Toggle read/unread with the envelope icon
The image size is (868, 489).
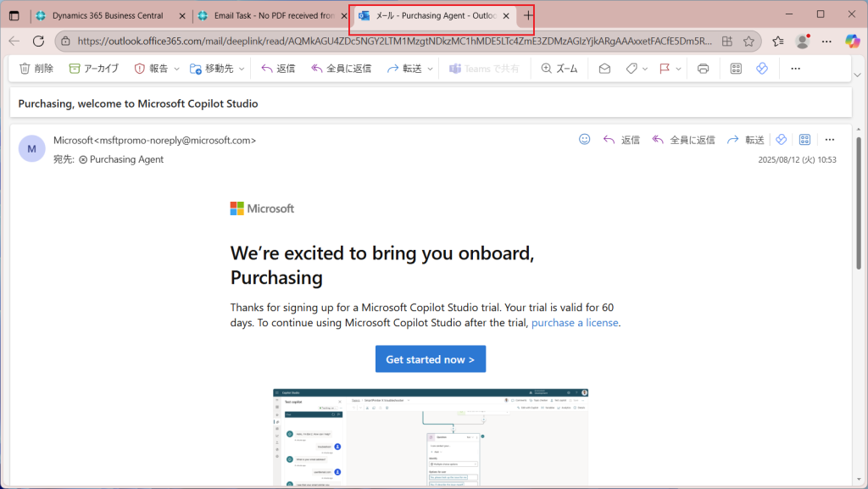pyautogui.click(x=604, y=69)
